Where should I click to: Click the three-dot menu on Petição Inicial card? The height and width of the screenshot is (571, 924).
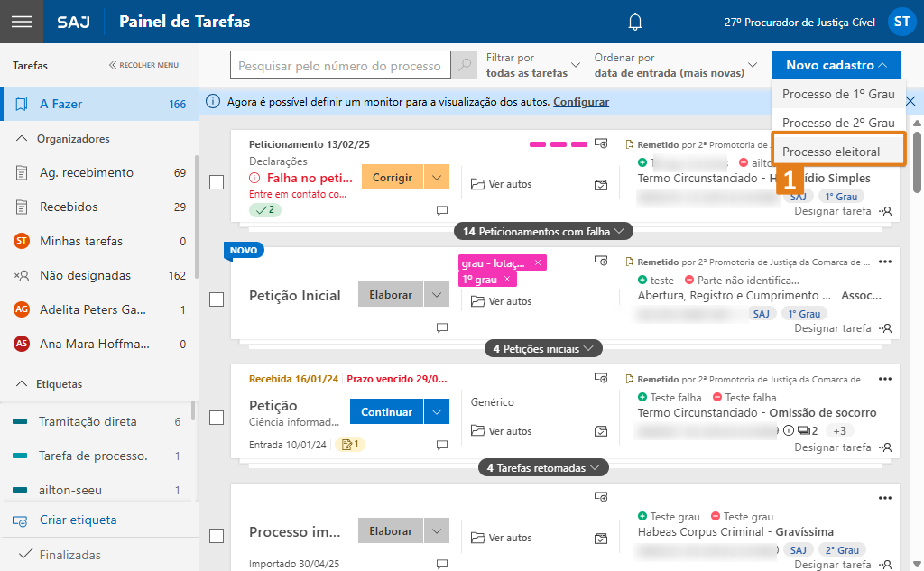pos(884,262)
